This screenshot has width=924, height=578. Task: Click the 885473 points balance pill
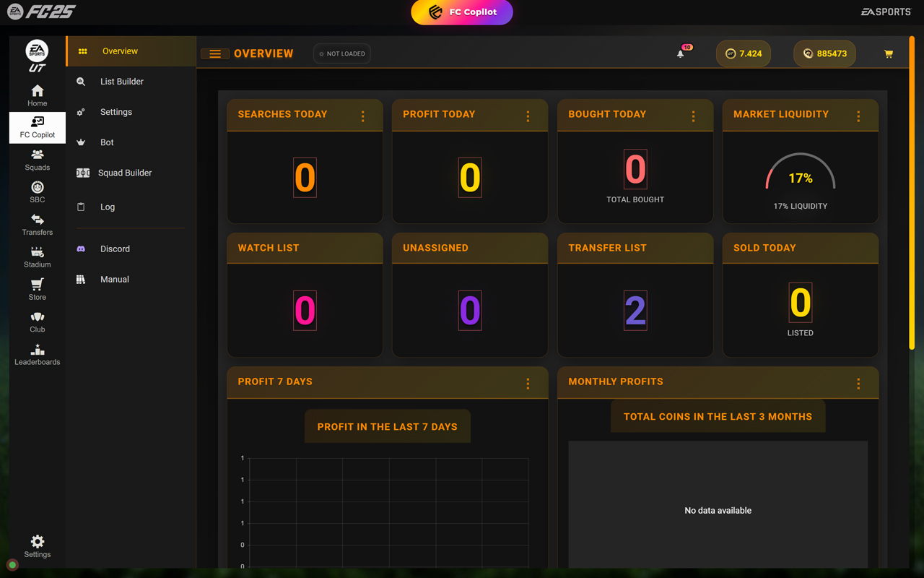pyautogui.click(x=825, y=53)
